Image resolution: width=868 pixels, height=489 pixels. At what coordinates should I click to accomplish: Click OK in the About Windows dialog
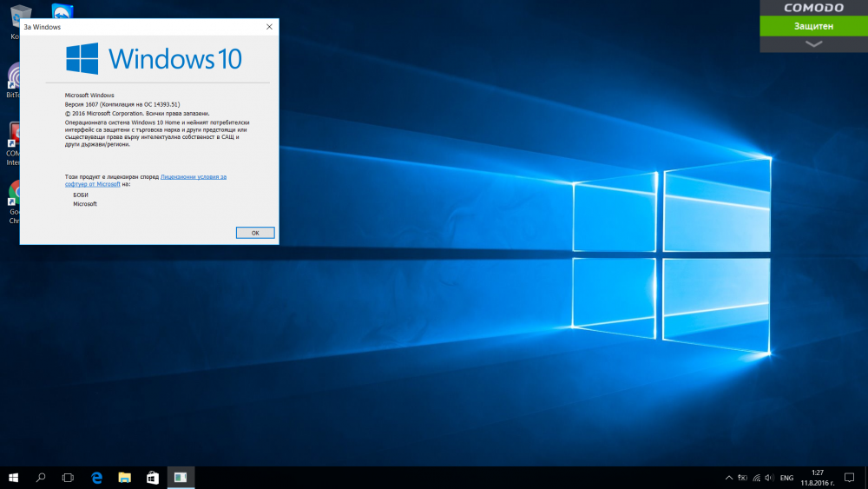tap(254, 233)
